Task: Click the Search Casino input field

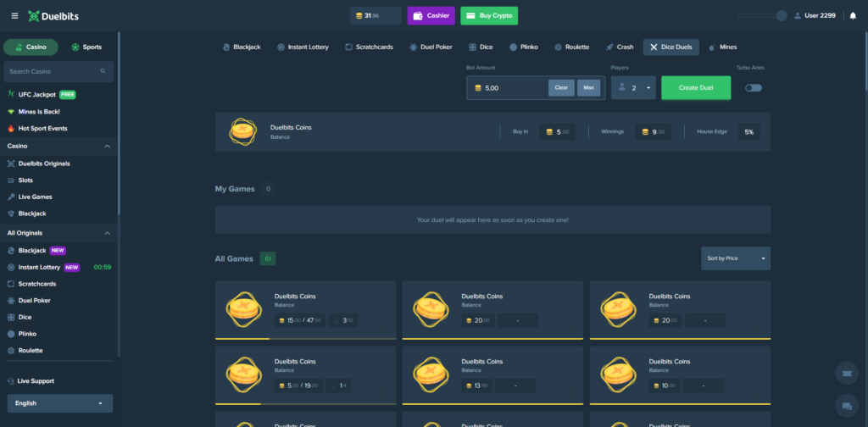Action: click(58, 71)
